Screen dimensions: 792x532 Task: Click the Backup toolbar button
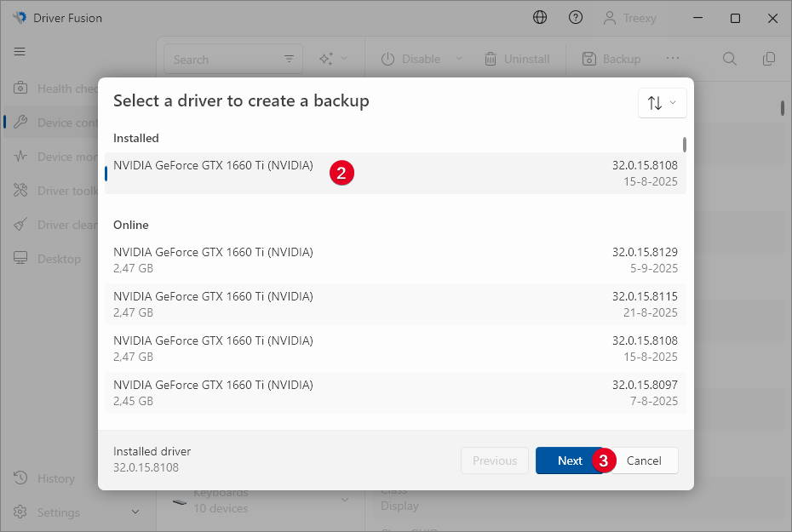(611, 59)
